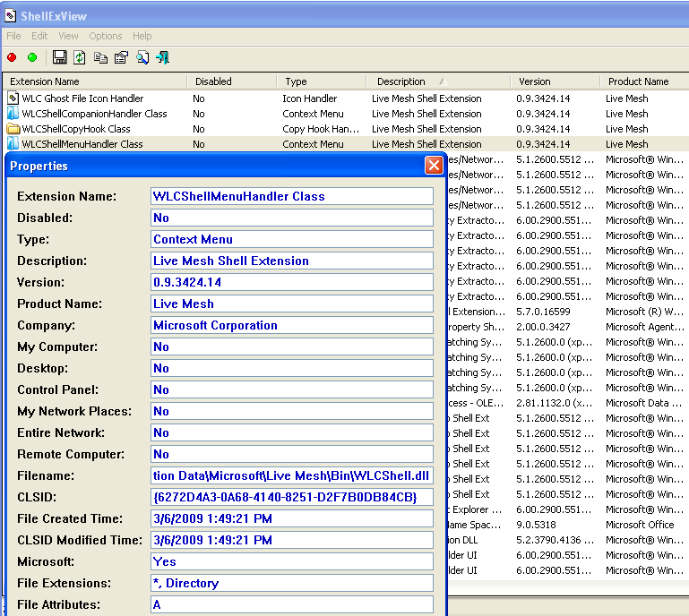The height and width of the screenshot is (616, 689).
Task: Open the Properties toolbar icon
Action: point(121,57)
